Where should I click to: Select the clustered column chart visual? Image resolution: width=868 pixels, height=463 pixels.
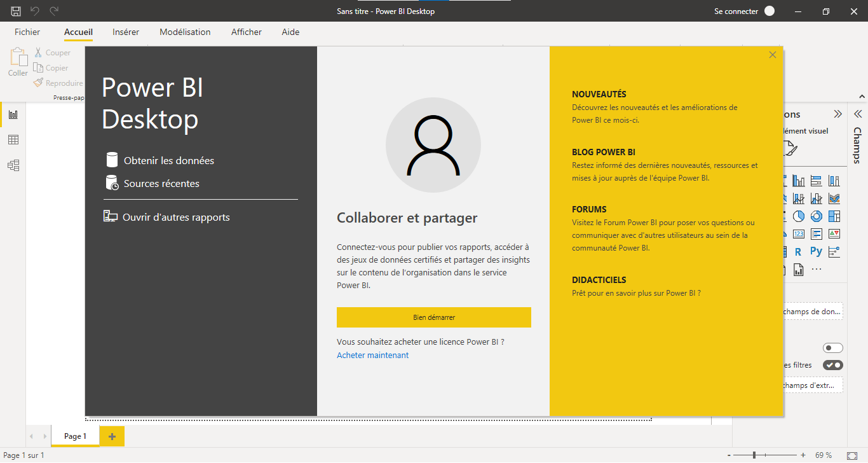(799, 181)
